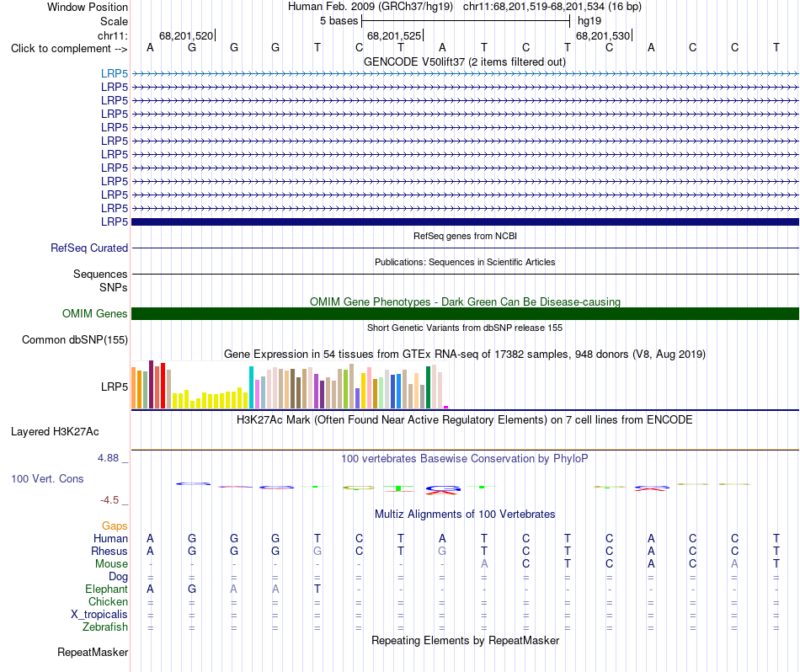Open the light-blue highlighted LRP5 transcript label

tap(115, 74)
